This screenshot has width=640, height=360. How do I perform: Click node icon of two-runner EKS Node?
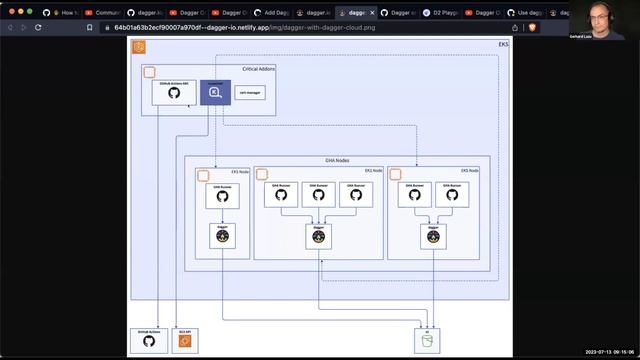(x=396, y=174)
